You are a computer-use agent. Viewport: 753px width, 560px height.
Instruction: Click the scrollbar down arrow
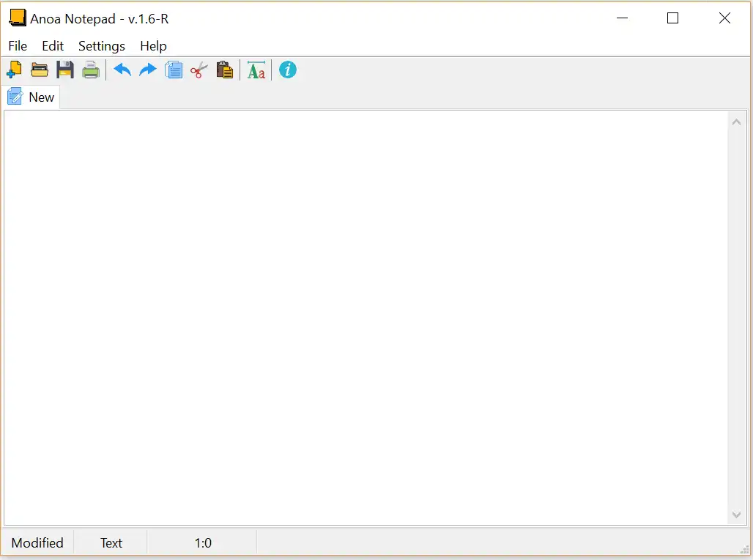pos(736,515)
